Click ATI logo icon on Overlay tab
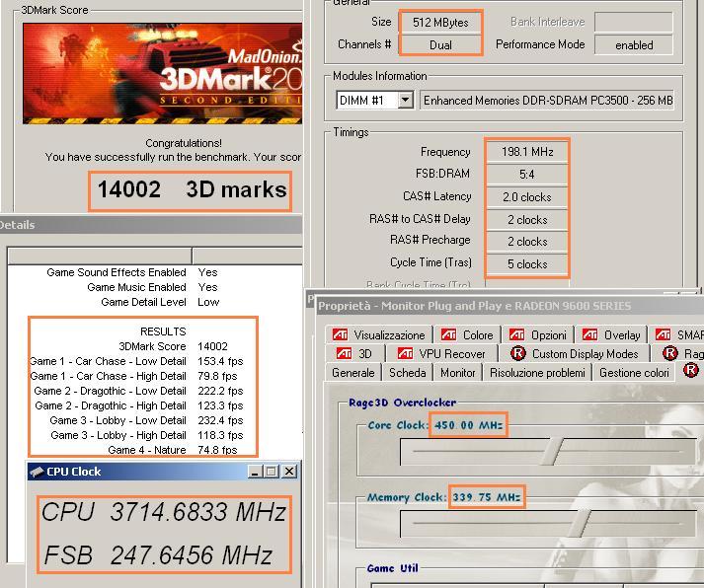This screenshot has height=588, width=704. 589,334
